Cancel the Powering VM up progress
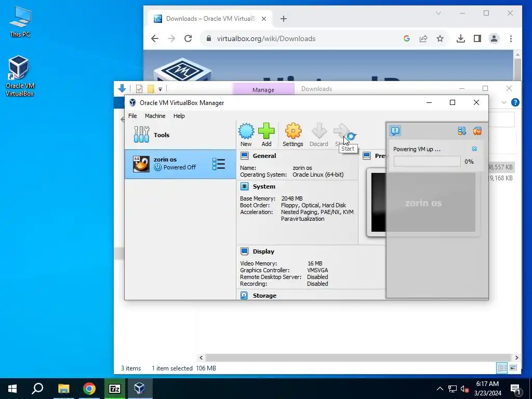Image resolution: width=532 pixels, height=399 pixels. tap(474, 149)
